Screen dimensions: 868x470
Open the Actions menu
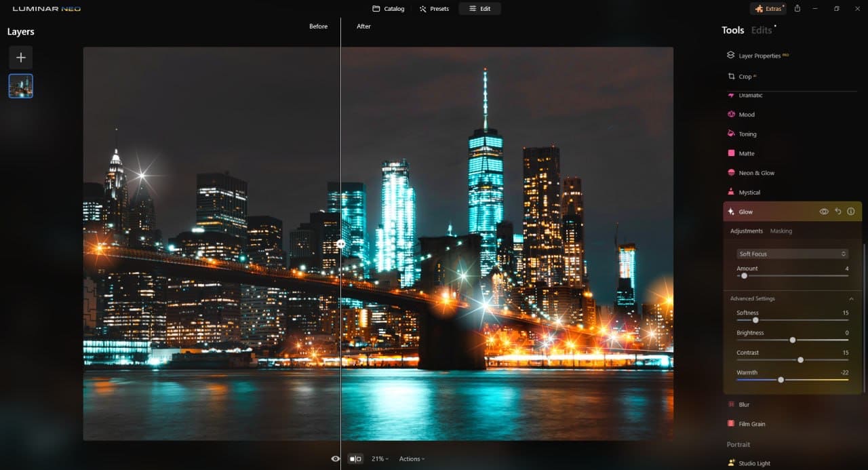pyautogui.click(x=411, y=458)
